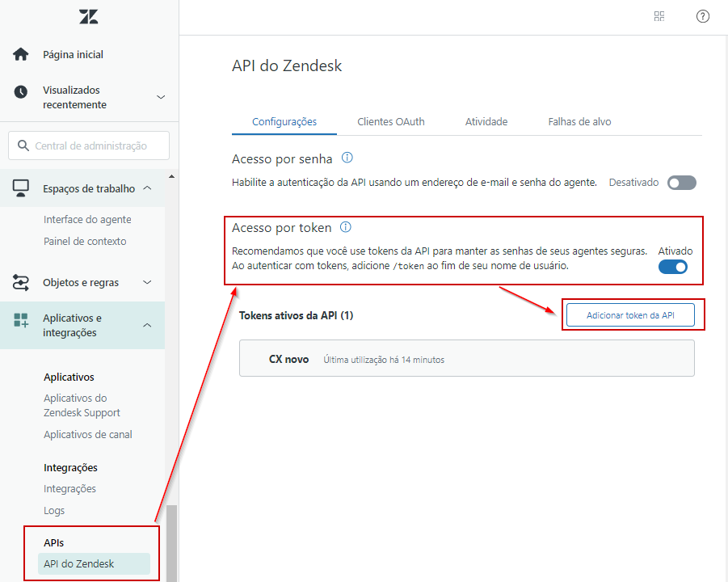The width and height of the screenshot is (728, 582).
Task: Click the clock icon for Visualizados recentemente
Action: [20, 92]
